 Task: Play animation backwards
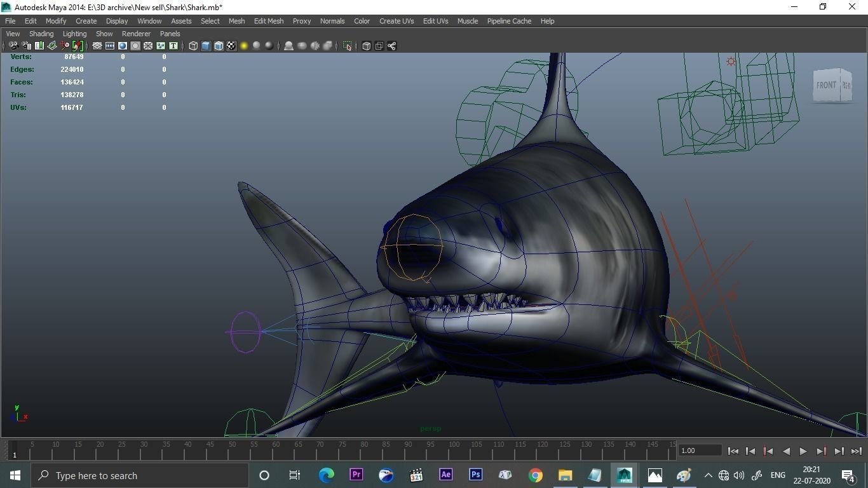(786, 451)
